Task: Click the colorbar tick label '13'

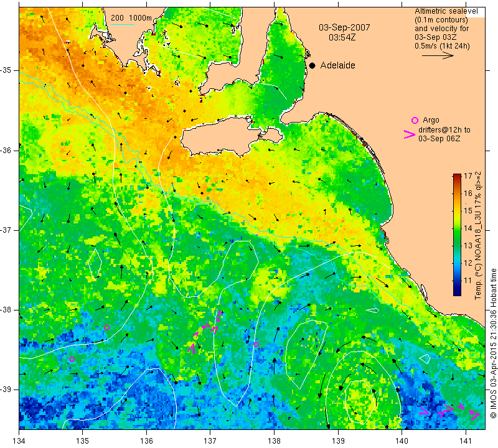Action: [x=468, y=245]
